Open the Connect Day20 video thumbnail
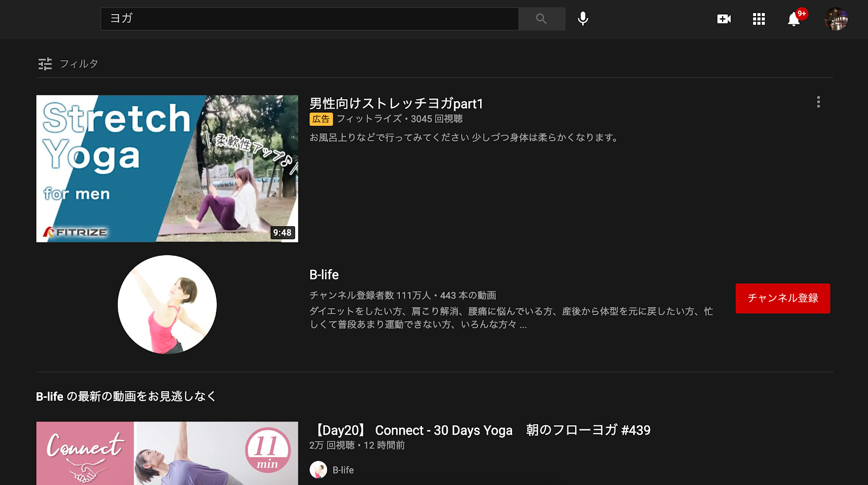868x485 pixels. click(167, 454)
